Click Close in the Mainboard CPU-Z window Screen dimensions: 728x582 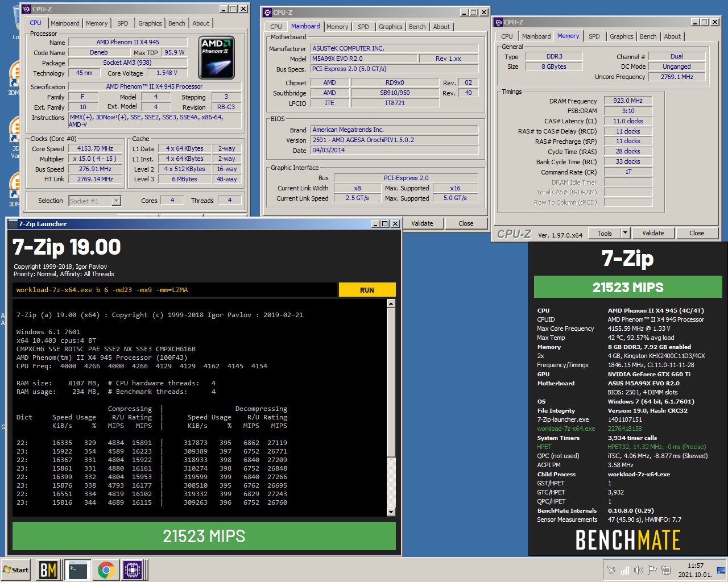click(466, 223)
